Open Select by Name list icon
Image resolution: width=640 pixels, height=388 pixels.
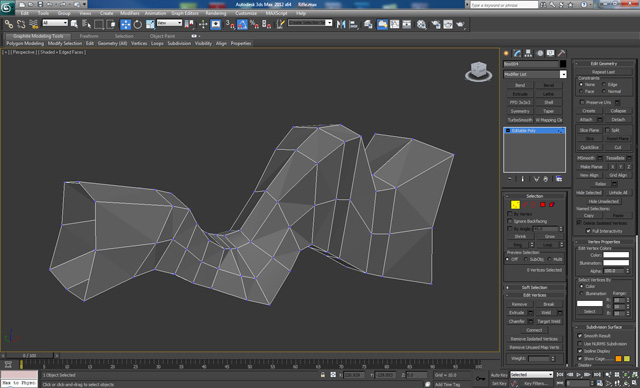coord(87,24)
